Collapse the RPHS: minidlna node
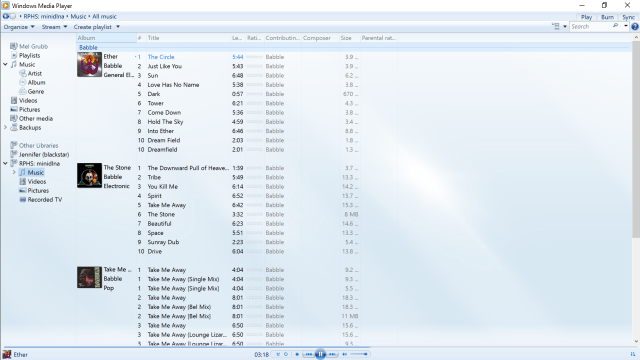The width and height of the screenshot is (640, 360). tap(5, 163)
